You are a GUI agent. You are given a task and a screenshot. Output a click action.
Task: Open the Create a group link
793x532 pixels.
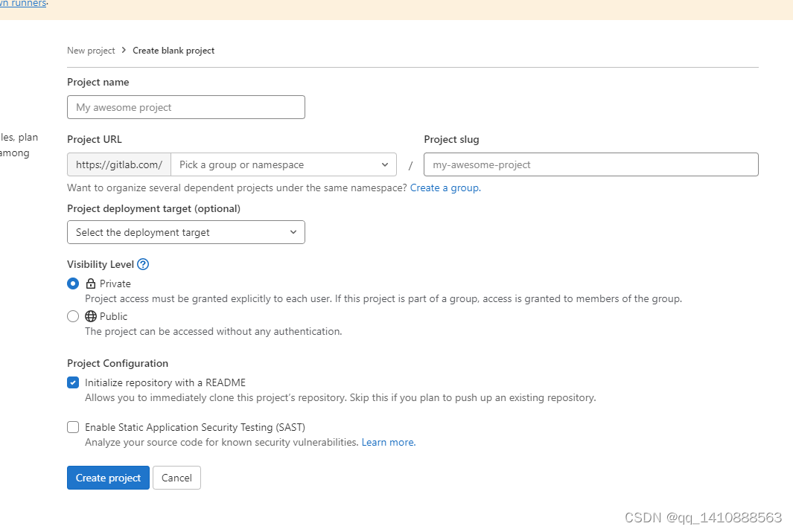444,188
